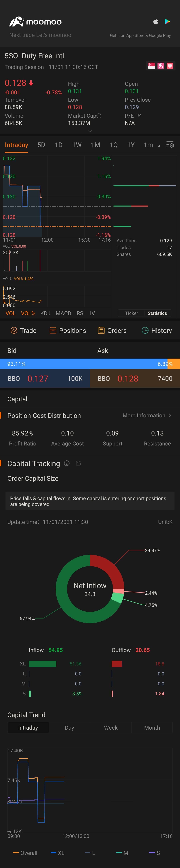
Task: Tap the Singapore flag market icon
Action: [x=152, y=66]
